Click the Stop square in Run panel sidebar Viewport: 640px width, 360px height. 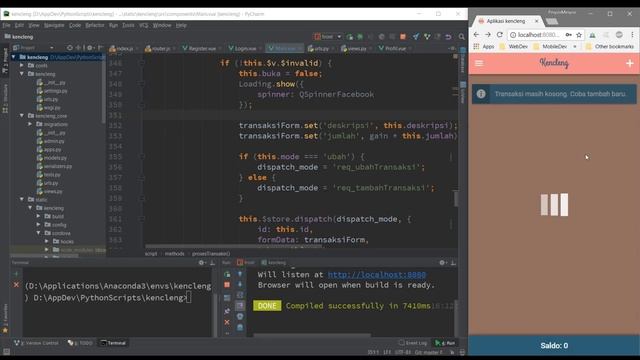point(227,285)
